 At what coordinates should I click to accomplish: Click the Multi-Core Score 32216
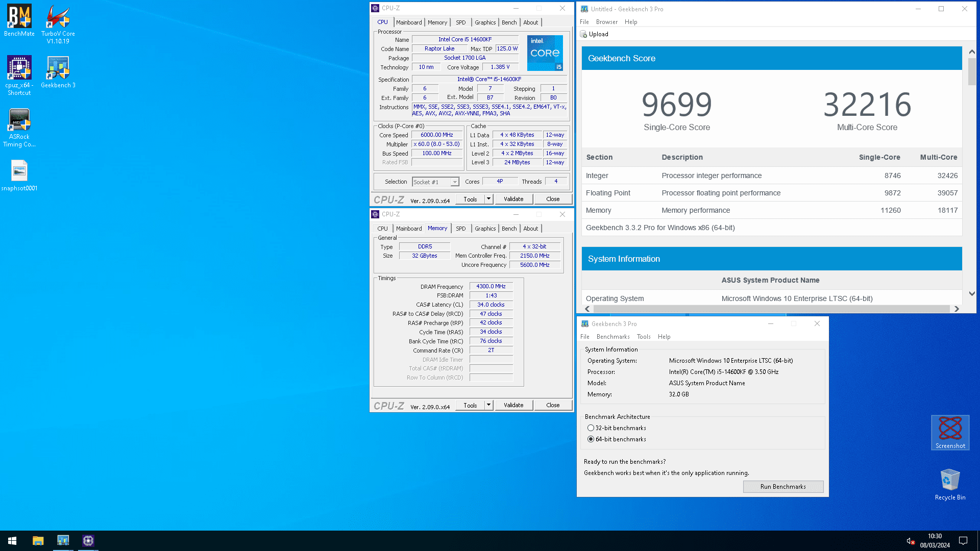(867, 105)
